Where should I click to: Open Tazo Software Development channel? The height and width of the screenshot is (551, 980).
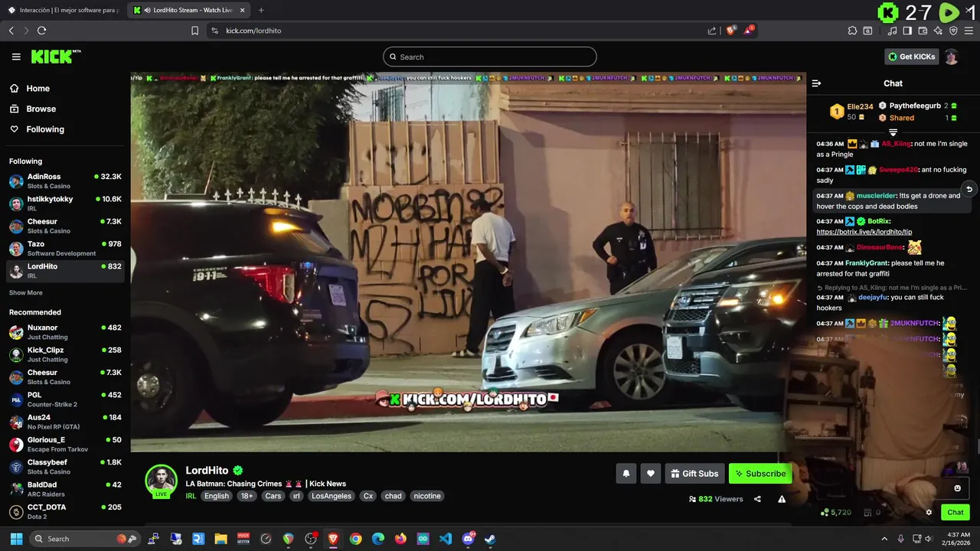click(65, 248)
